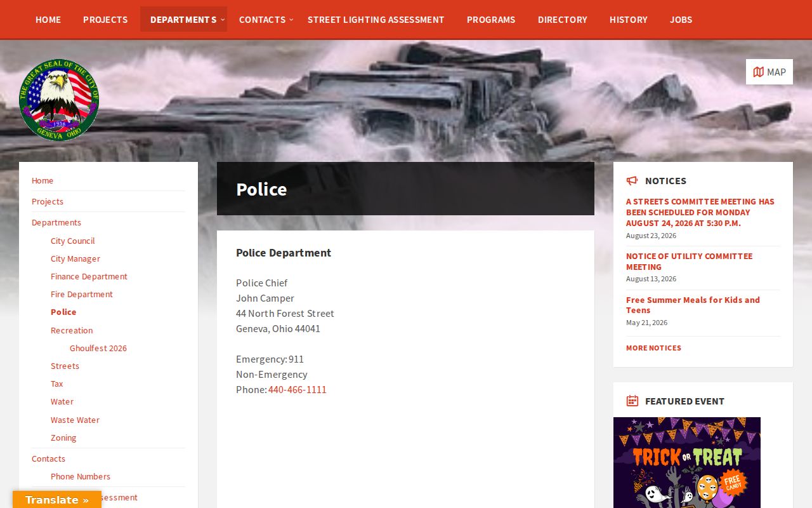This screenshot has width=812, height=508.
Task: Open Phone Numbers in the sidebar
Action: tap(81, 476)
